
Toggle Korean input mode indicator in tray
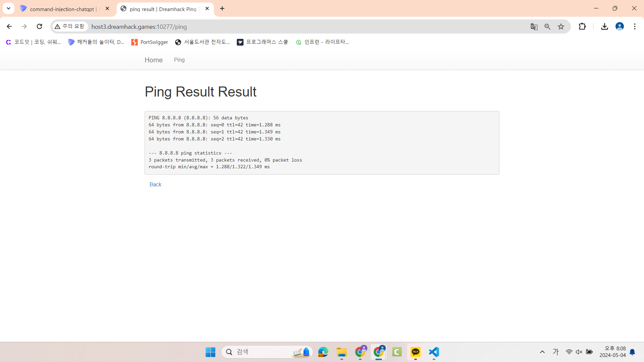pyautogui.click(x=556, y=352)
